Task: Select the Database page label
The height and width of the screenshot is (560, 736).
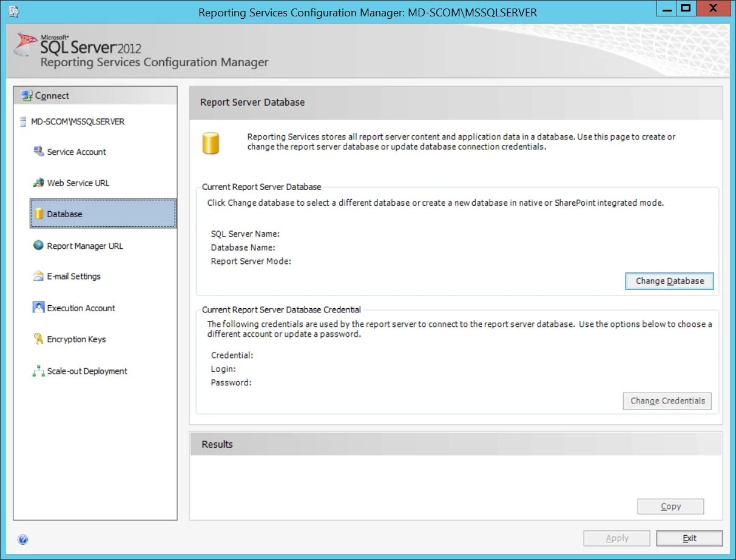Action: [x=64, y=214]
